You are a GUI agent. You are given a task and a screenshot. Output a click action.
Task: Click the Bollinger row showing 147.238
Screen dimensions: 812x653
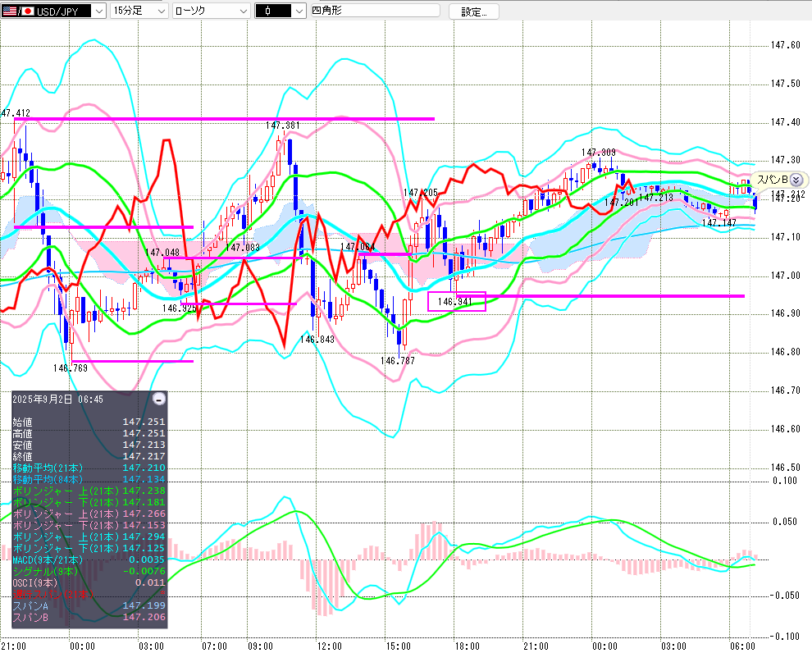pyautogui.click(x=89, y=491)
